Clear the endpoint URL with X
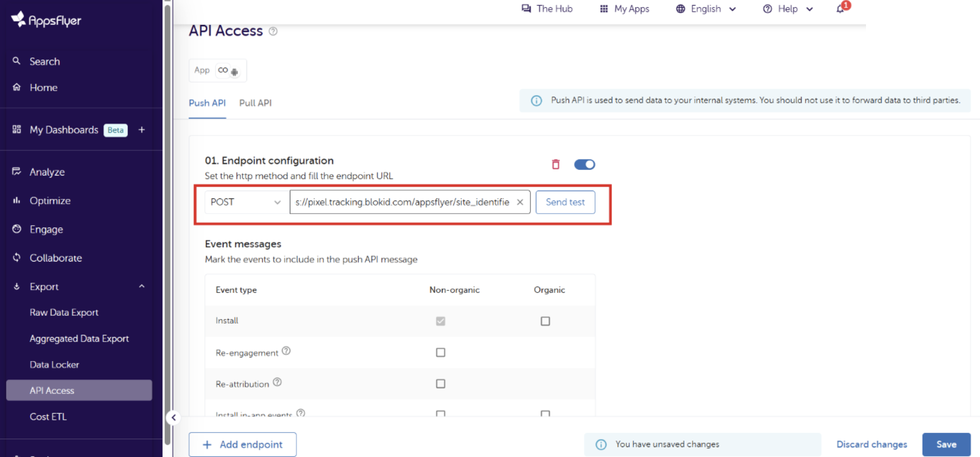Screen dimensions: 980x457 [x=520, y=202]
